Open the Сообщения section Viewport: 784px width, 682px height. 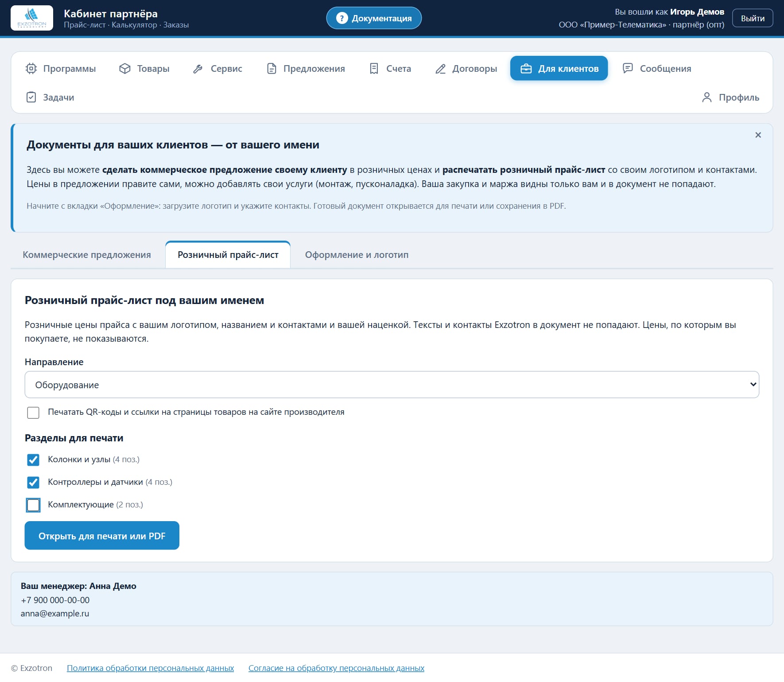point(657,69)
